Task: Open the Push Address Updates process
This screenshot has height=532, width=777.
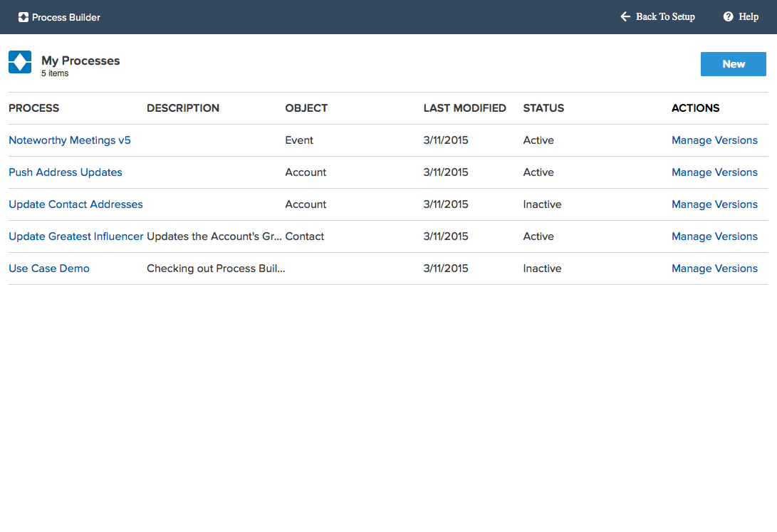Action: [x=66, y=172]
